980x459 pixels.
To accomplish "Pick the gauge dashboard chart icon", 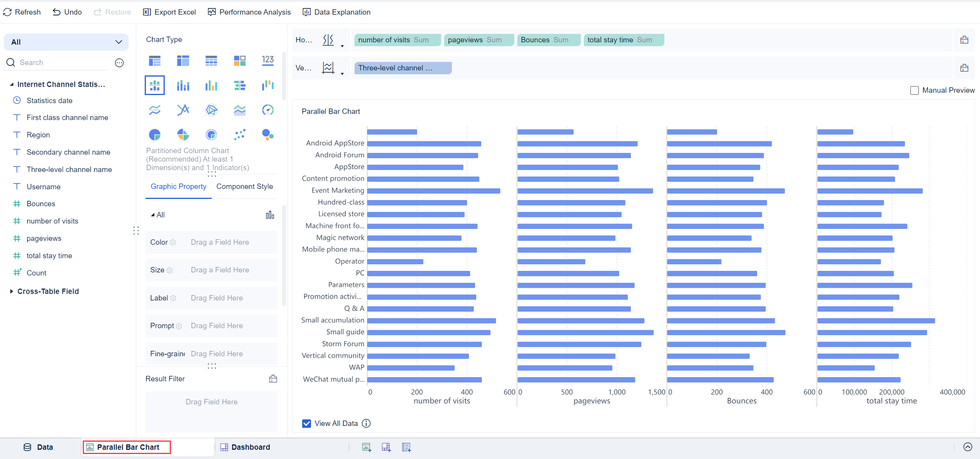I will point(268,110).
